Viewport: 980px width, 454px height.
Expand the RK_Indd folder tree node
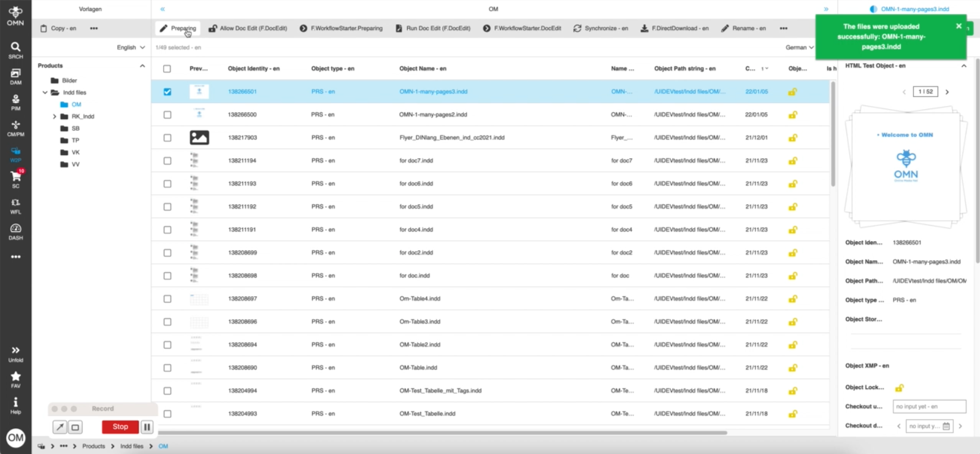pos(55,117)
